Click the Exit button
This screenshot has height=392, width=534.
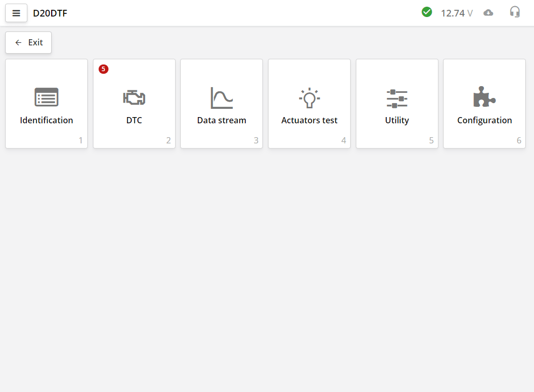coord(28,42)
